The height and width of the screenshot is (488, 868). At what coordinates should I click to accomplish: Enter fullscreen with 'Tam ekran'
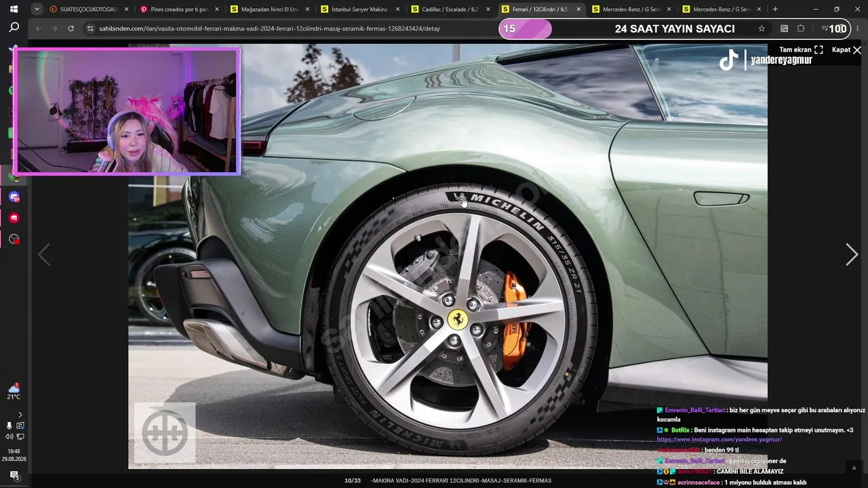(x=801, y=50)
